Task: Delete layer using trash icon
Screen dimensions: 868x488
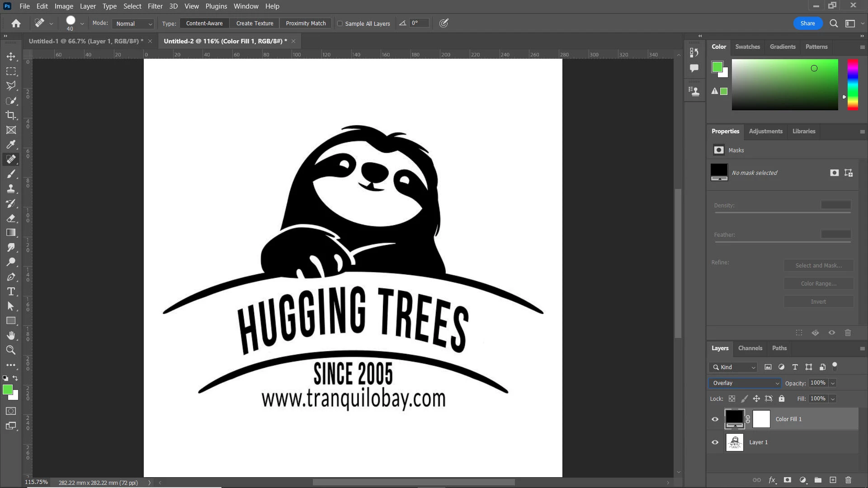Action: [x=848, y=480]
